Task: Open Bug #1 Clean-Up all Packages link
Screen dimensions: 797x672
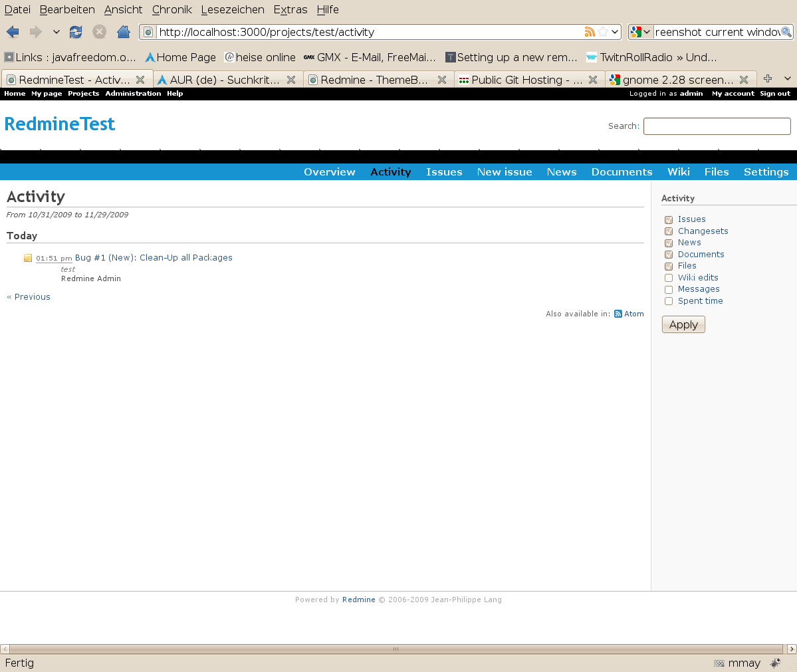Action: (154, 258)
